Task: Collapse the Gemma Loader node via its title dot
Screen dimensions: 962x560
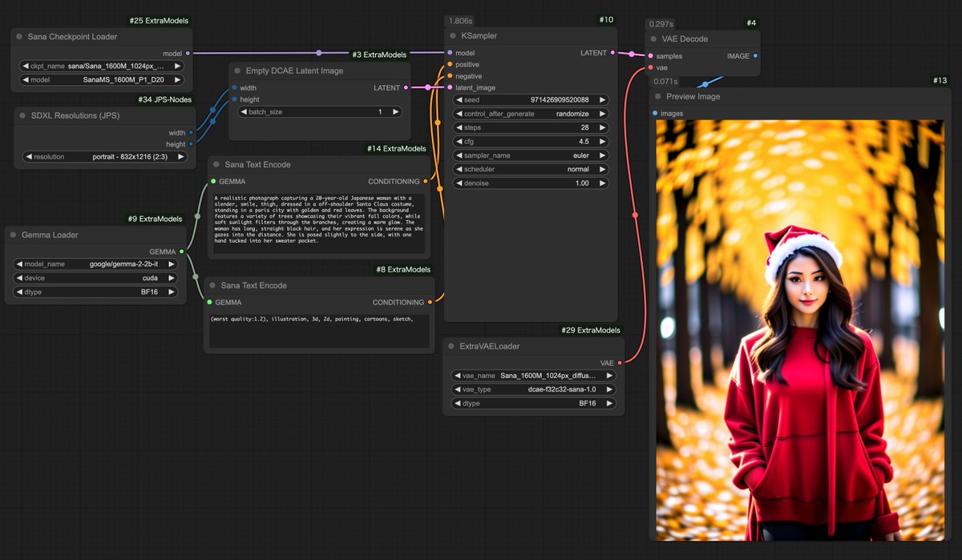Action: click(x=13, y=235)
